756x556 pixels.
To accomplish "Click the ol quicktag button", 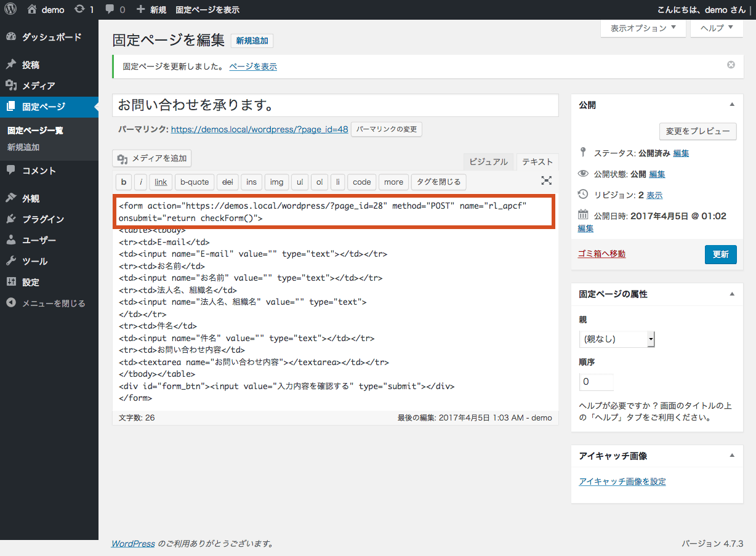I will [319, 182].
